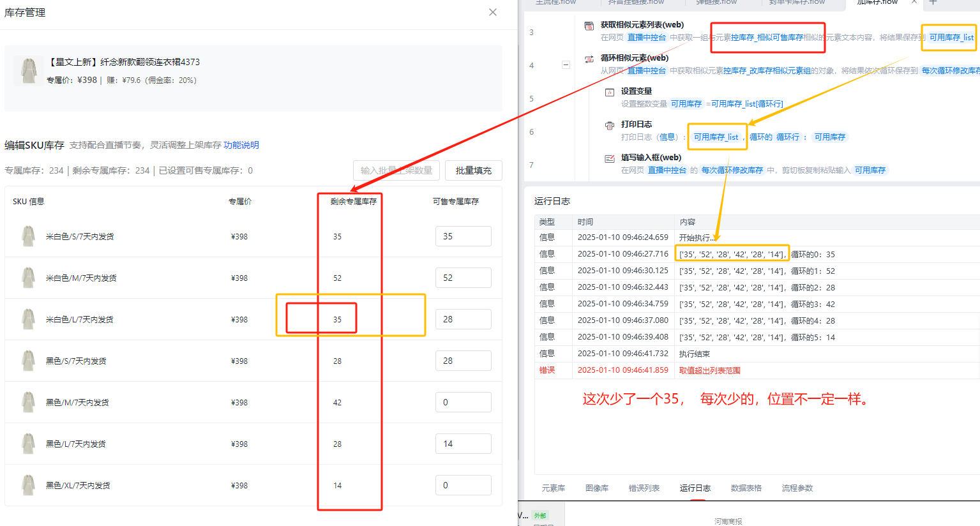
Task: Select the red 取值超出列表范围 error log row
Action: 709,370
